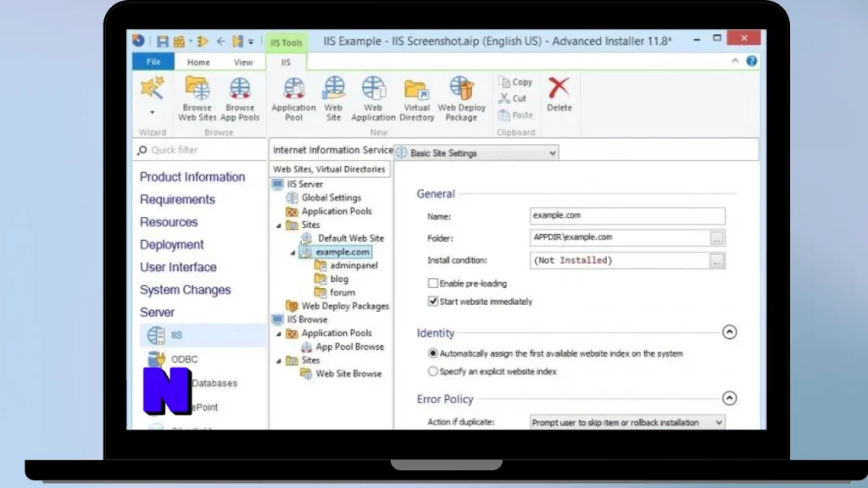The width and height of the screenshot is (868, 488).
Task: Collapse the Identity section
Action: [x=729, y=332]
